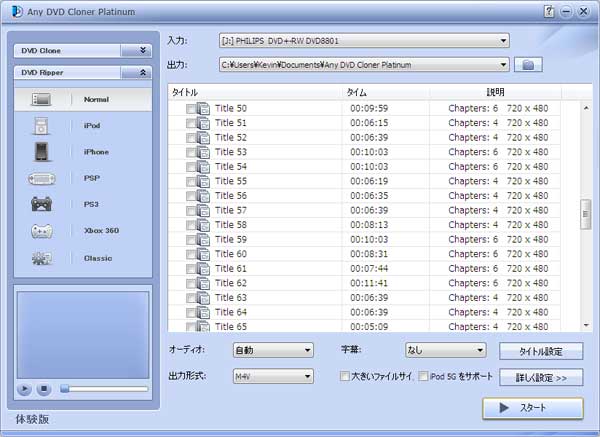Check the Title 53 checkbox
600x437 pixels.
[x=191, y=152]
